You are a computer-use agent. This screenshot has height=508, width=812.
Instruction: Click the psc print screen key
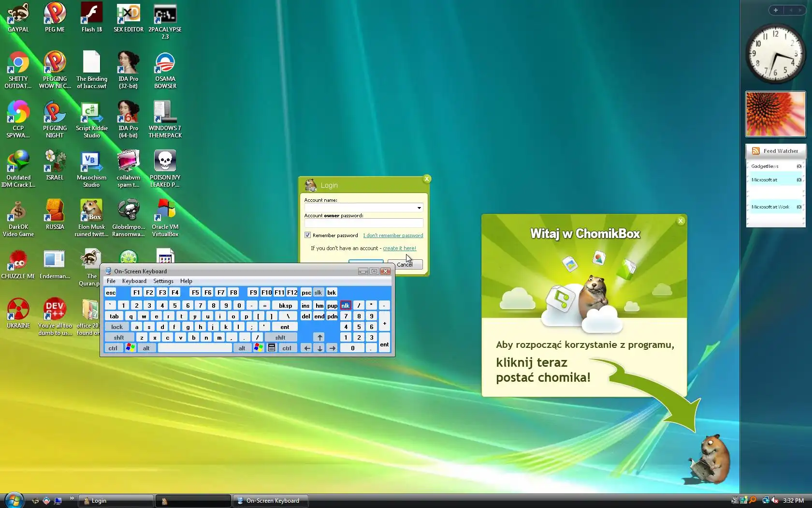306,292
